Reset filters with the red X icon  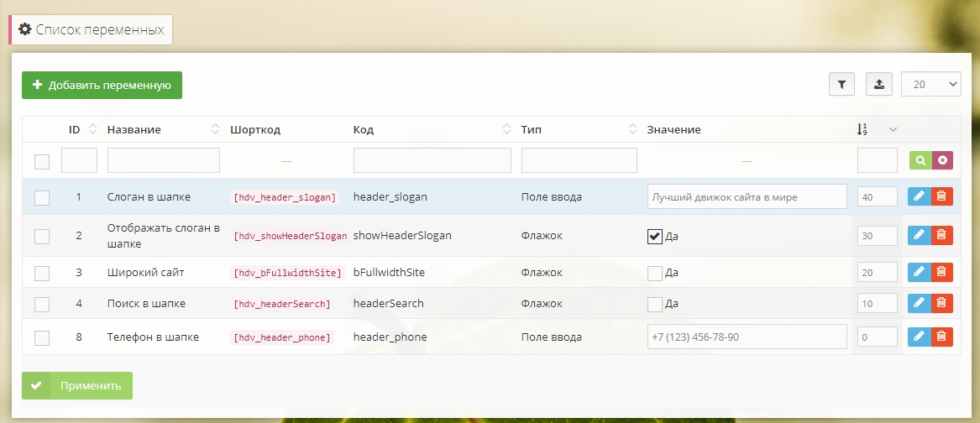(942, 160)
